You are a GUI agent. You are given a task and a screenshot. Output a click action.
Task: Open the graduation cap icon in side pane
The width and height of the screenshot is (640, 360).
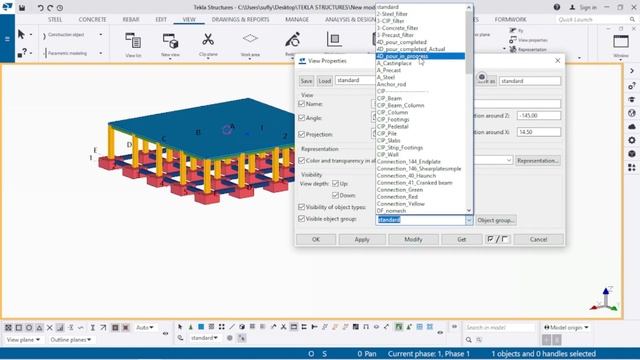(x=632, y=99)
